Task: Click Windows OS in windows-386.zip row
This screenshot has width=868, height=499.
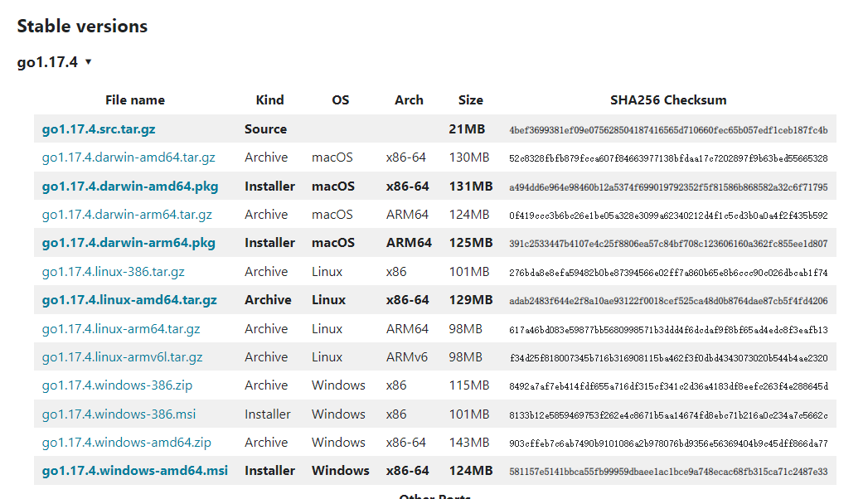Action: click(x=338, y=385)
